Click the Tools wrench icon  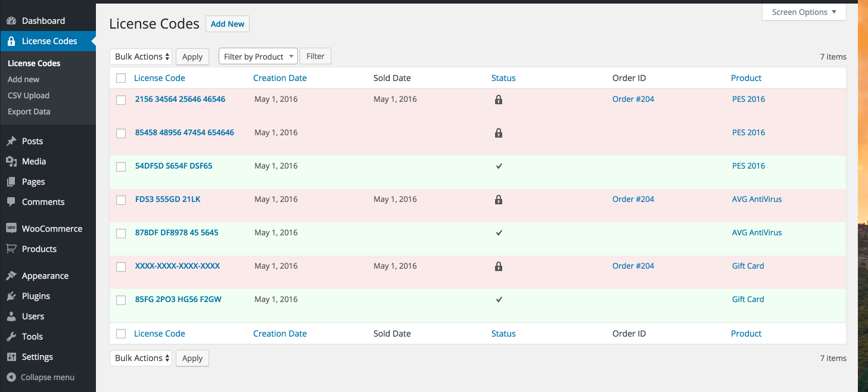tap(11, 337)
